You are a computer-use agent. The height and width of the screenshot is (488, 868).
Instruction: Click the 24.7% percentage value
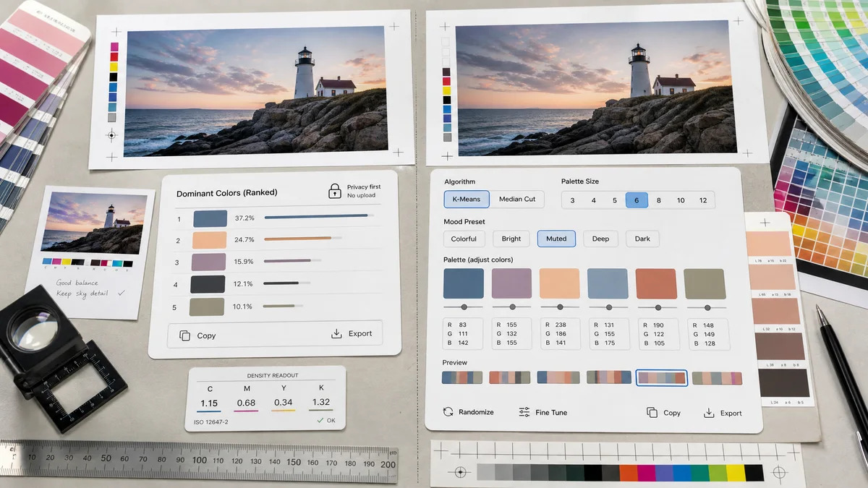tap(244, 239)
